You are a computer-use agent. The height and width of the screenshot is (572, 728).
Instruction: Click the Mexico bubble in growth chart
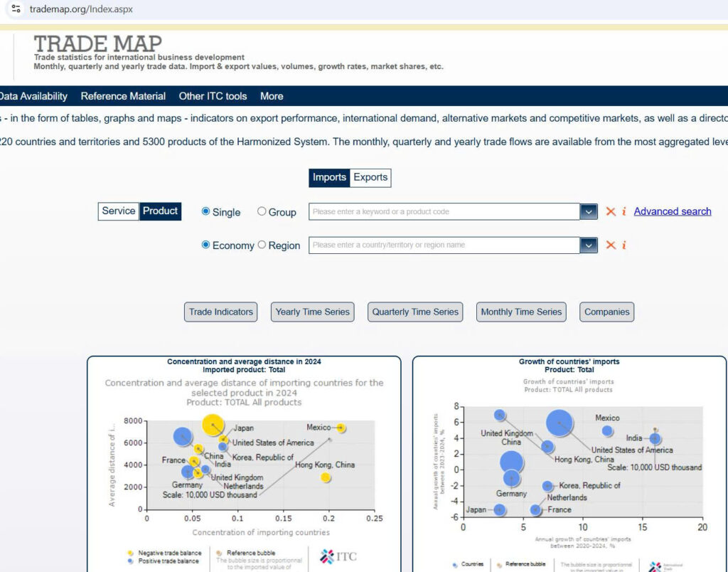[x=607, y=430]
